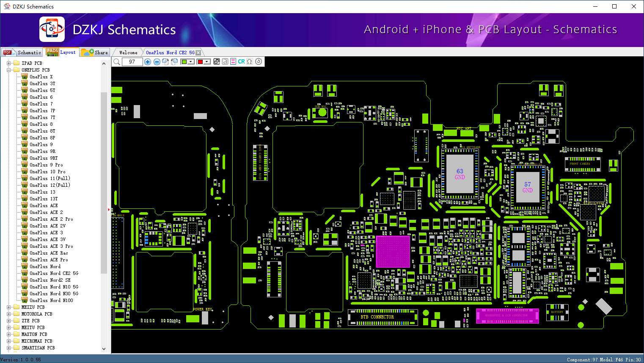The height and width of the screenshot is (363, 644).
Task: Select OnePlus 10 Pro in the tree
Action: (47, 172)
